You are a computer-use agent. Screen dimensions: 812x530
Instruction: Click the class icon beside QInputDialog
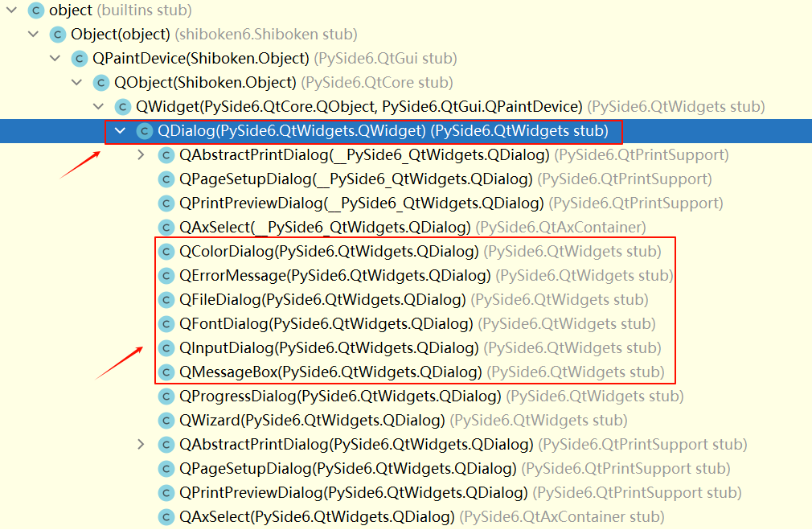[x=166, y=348]
